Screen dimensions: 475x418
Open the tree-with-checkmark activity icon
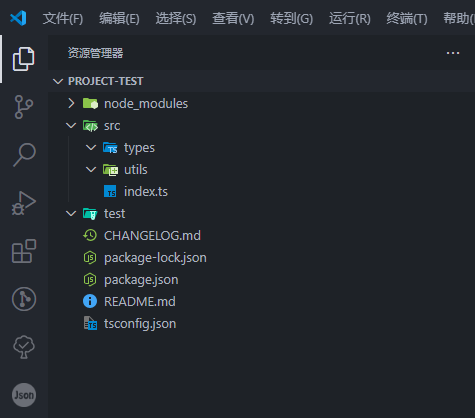[24, 347]
